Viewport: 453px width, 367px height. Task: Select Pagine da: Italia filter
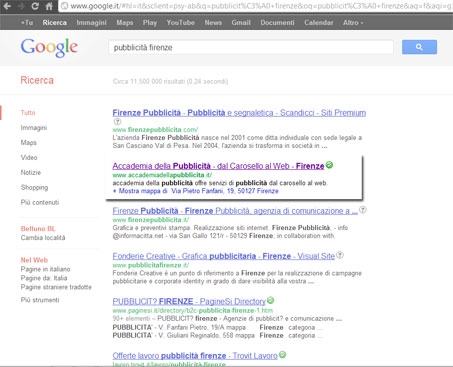pyautogui.click(x=44, y=278)
